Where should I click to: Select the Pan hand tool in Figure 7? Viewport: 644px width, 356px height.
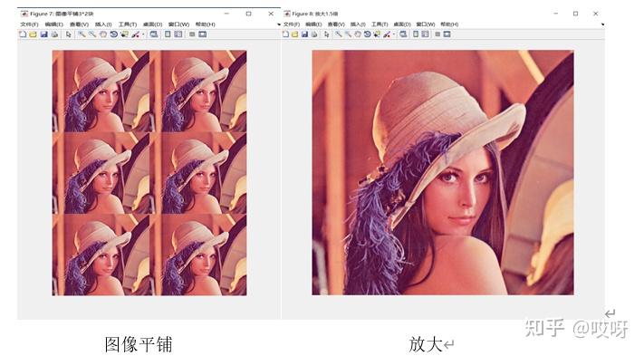[x=103, y=34]
